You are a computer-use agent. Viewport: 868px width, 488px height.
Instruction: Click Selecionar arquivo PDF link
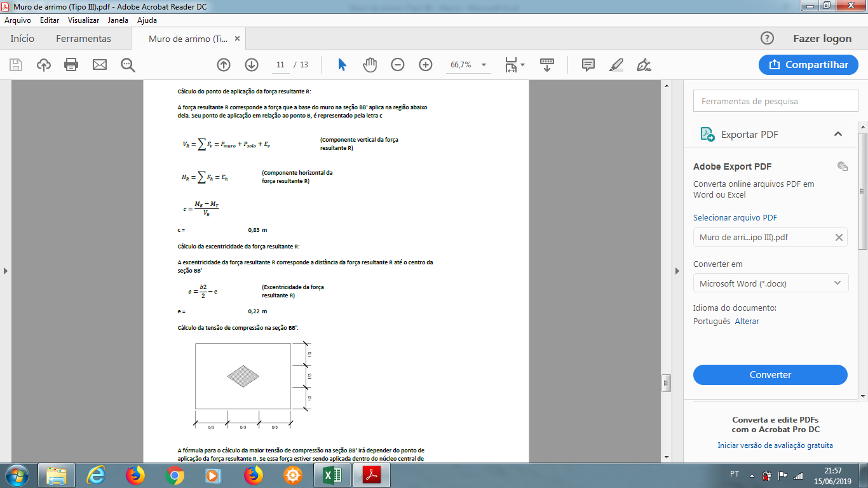pos(735,217)
